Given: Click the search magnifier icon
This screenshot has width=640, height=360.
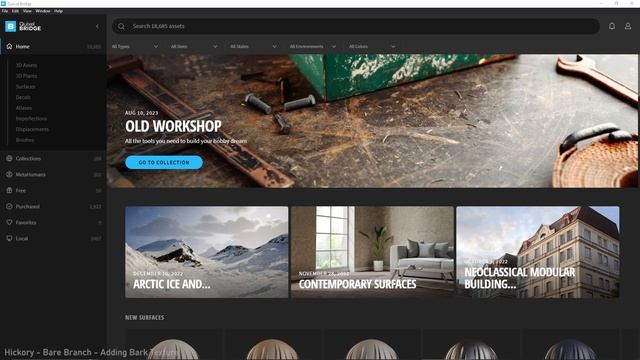Looking at the screenshot, I should click(x=121, y=26).
